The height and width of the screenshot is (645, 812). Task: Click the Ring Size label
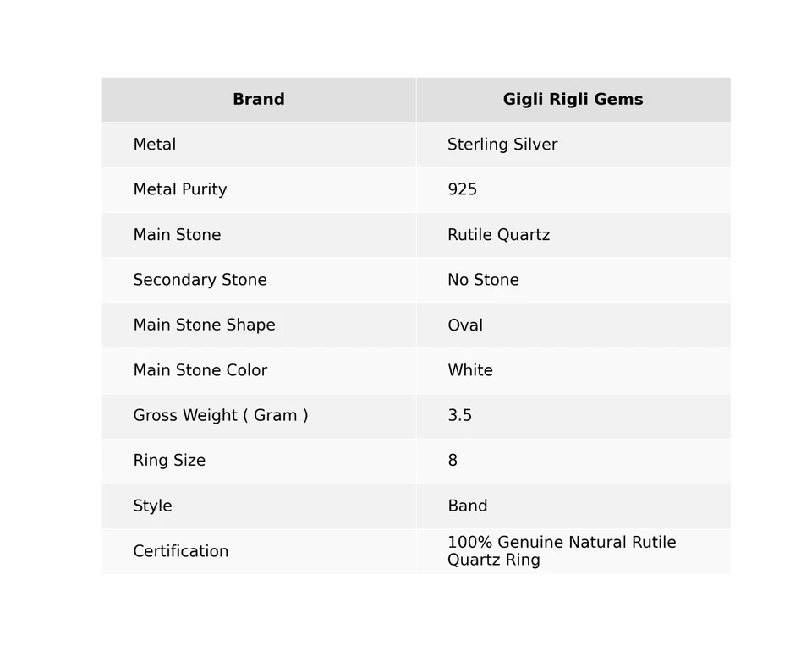click(x=169, y=461)
